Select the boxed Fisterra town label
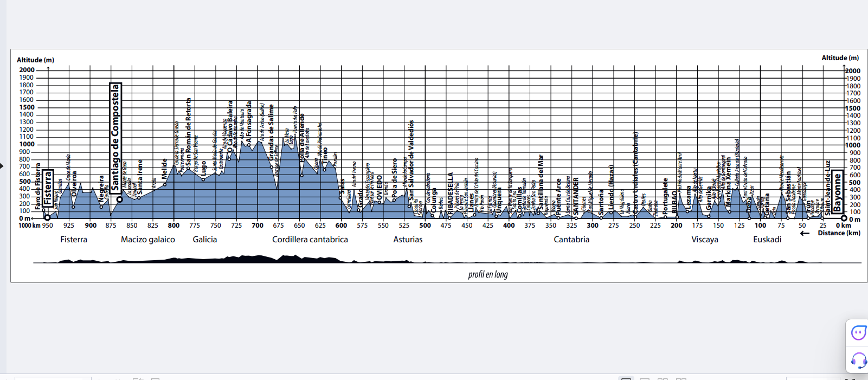This screenshot has width=868, height=380. [48, 188]
